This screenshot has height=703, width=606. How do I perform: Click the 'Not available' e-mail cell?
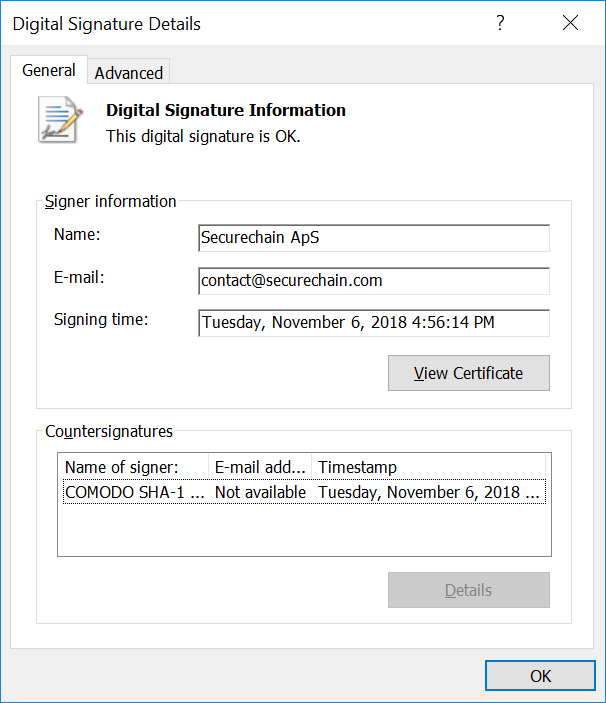(260, 492)
